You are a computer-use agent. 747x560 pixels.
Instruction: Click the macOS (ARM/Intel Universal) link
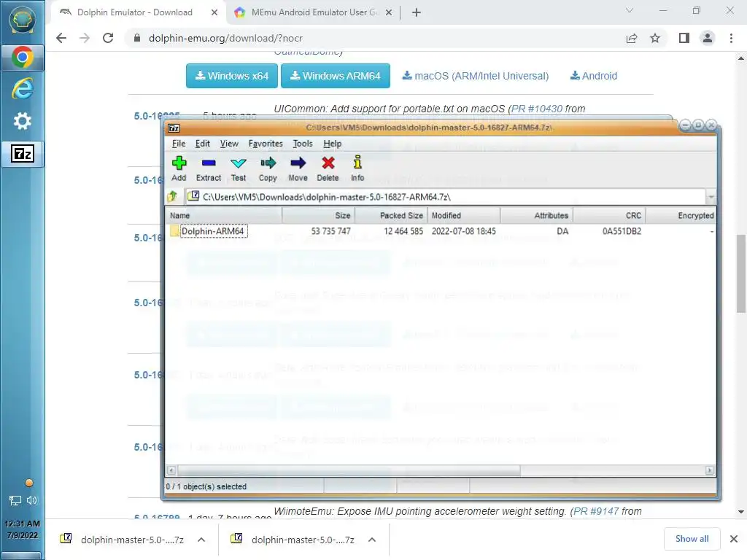pos(476,76)
